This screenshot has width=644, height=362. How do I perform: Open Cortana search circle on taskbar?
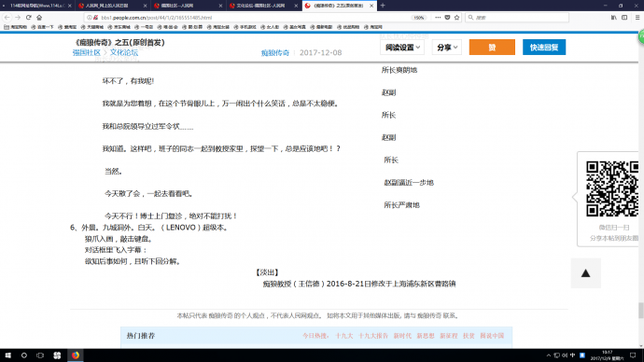24,355
